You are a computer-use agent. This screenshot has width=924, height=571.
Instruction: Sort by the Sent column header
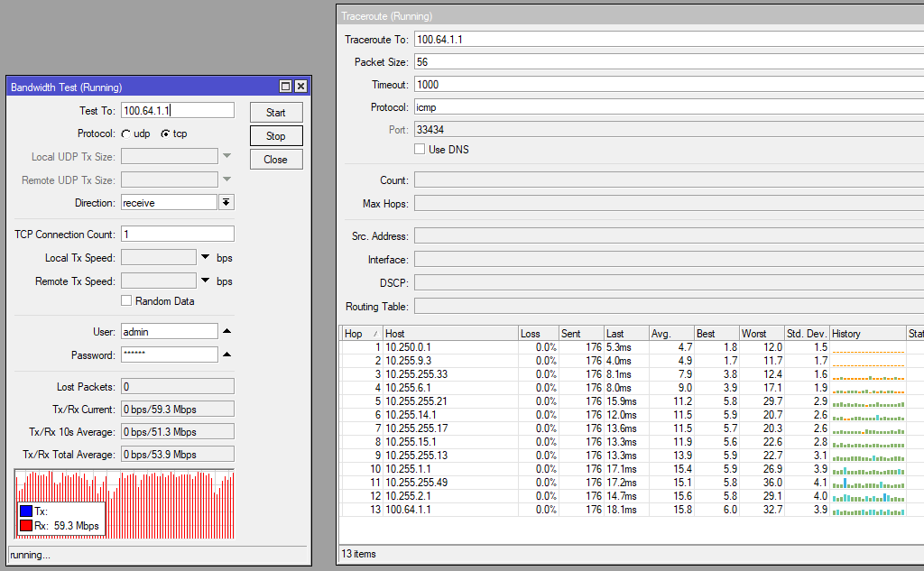[581, 334]
